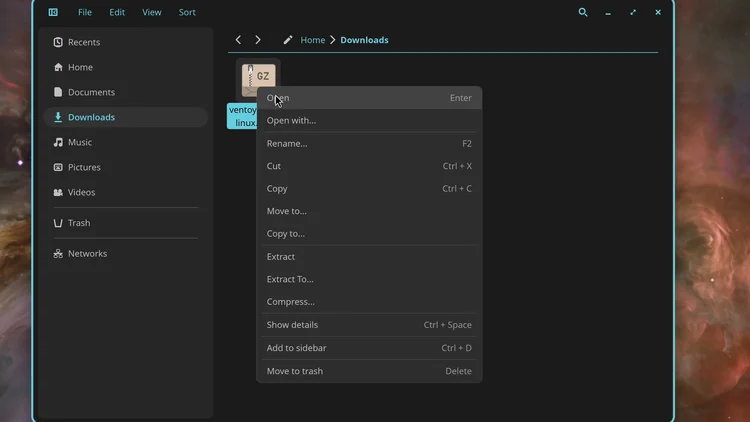This screenshot has width=750, height=422.
Task: Select Move to trash in context menu
Action: (x=369, y=371)
